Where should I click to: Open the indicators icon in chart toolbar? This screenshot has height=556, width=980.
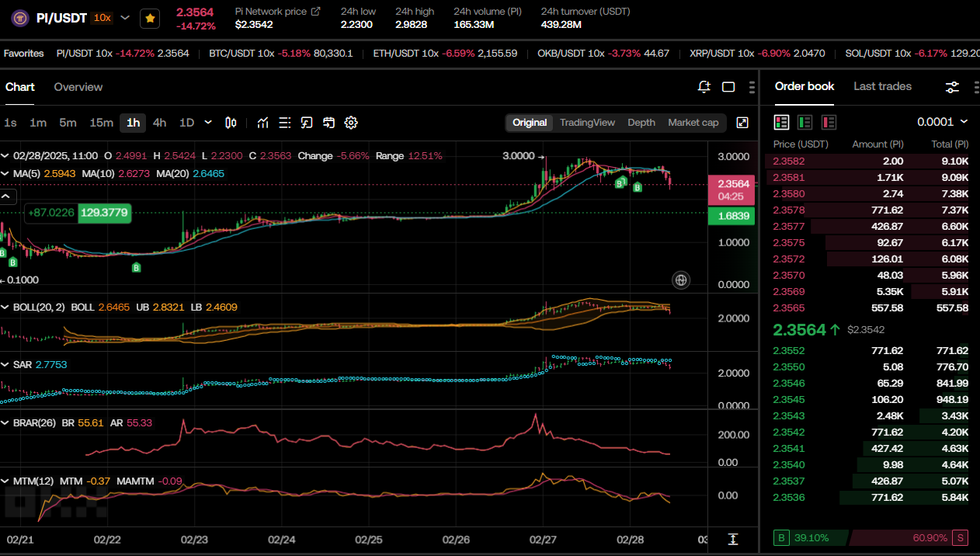(x=263, y=123)
